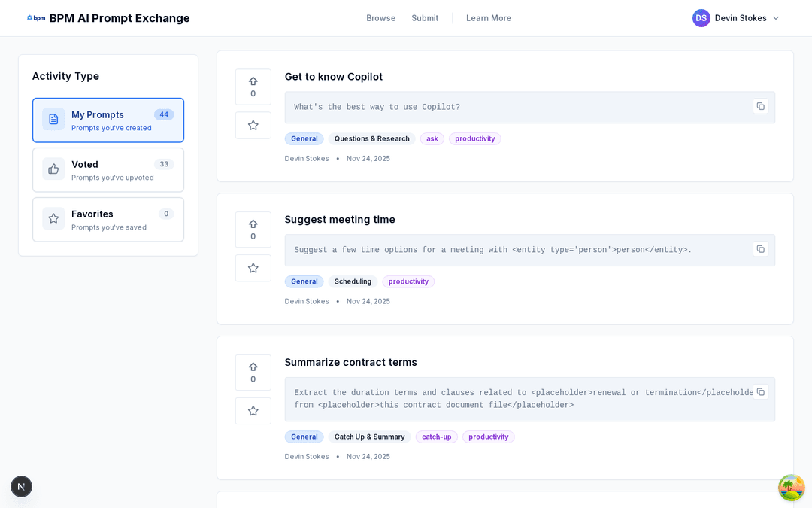Select the Voted filter in Activity Type sidebar

[108, 169]
